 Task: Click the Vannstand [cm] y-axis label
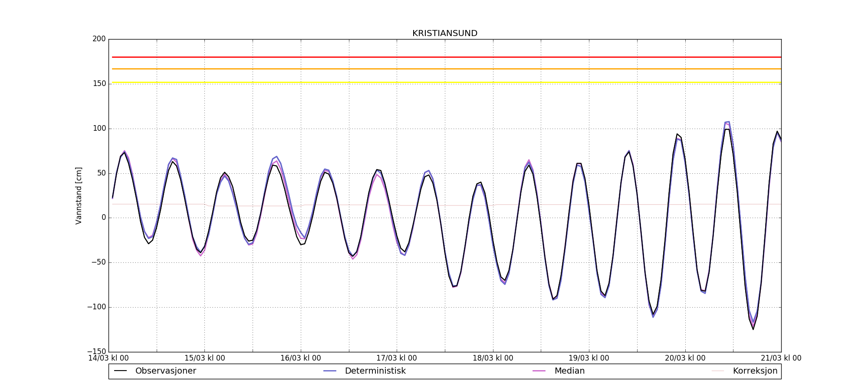pos(79,195)
